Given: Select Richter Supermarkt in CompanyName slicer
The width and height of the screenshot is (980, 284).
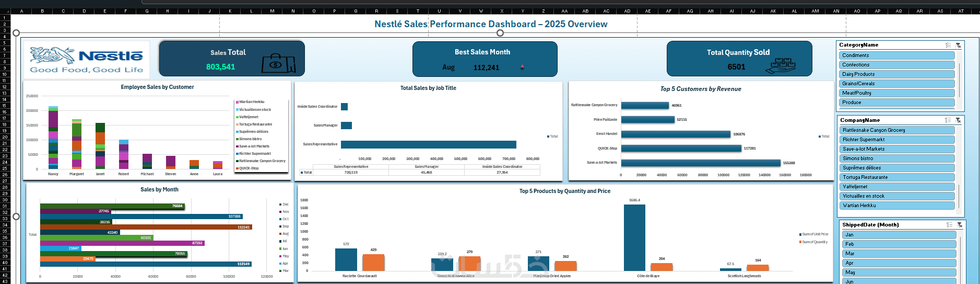Looking at the screenshot, I should (x=897, y=140).
